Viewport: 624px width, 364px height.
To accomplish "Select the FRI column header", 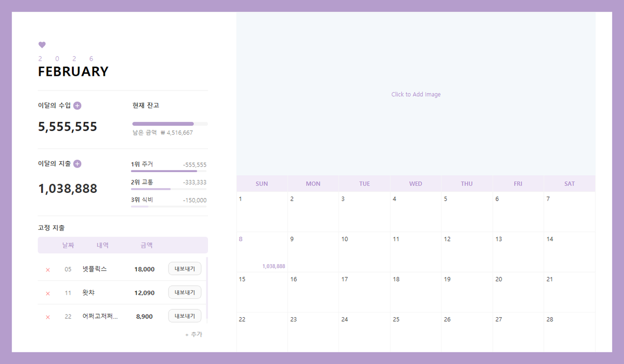I will point(518,184).
